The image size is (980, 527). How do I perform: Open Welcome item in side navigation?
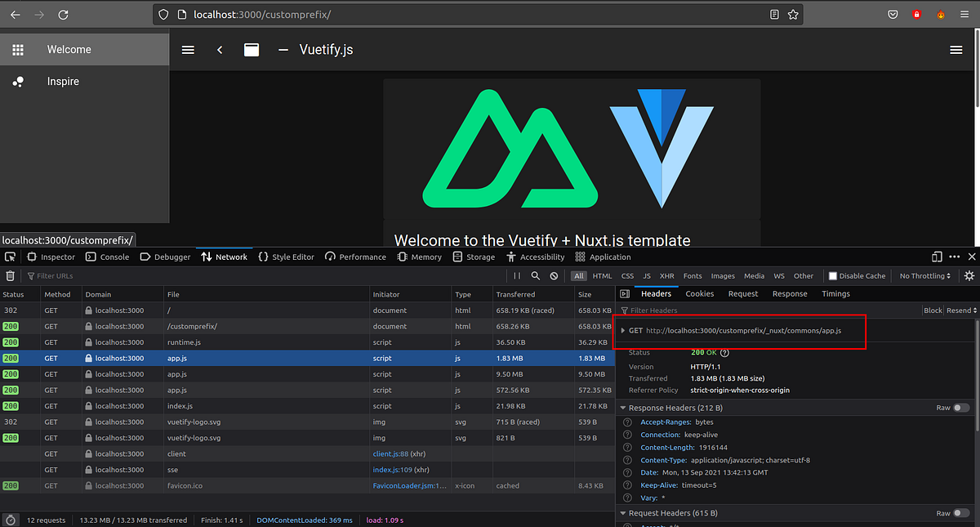(84, 50)
